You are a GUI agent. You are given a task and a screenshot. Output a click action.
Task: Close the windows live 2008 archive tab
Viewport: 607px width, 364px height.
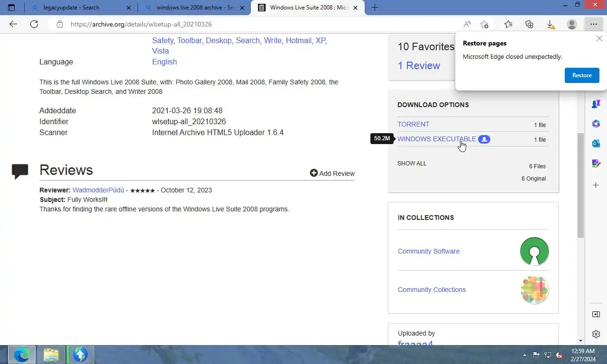pos(241,8)
